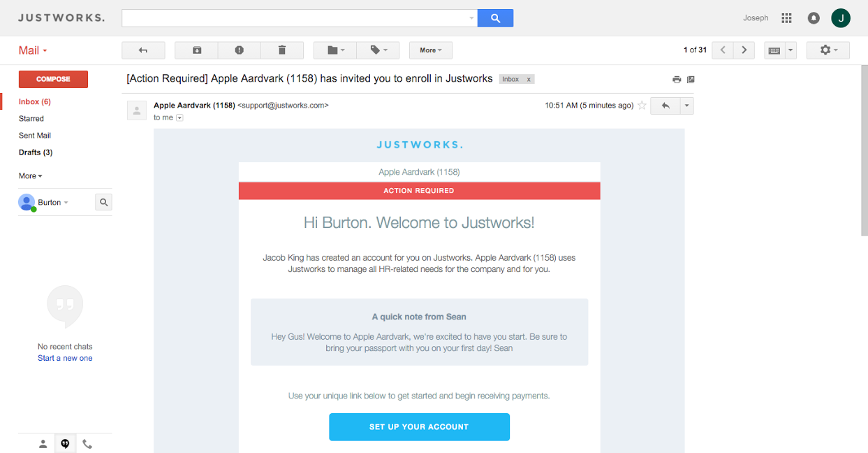Go back to inbox with the arrow button
This screenshot has height=453, width=868.
pos(143,50)
